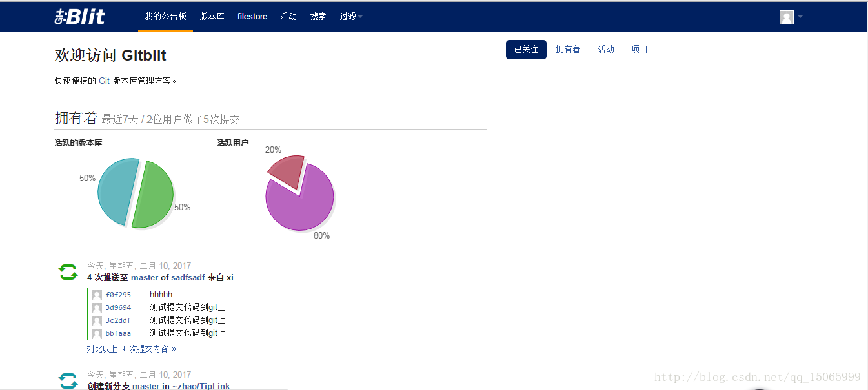Click avatar next to commit f0f295
This screenshot has width=868, height=390.
pos(97,295)
